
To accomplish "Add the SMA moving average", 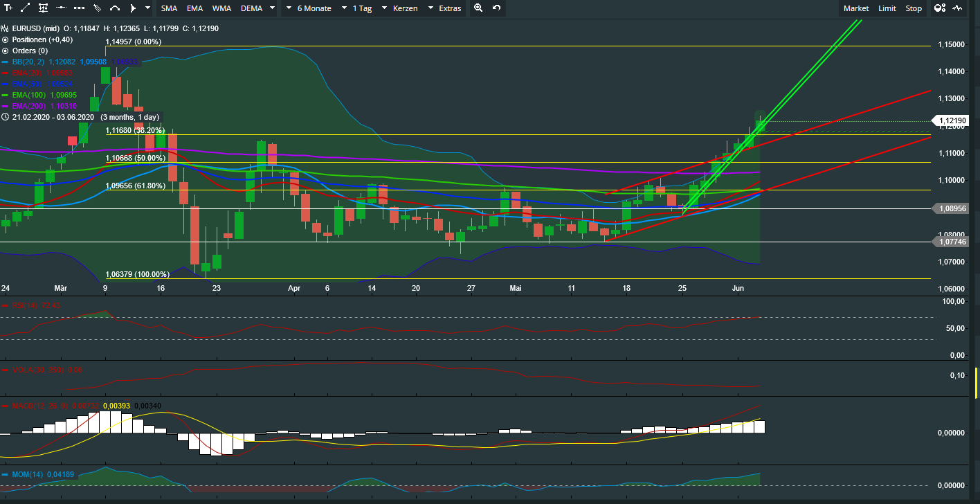I will (x=170, y=8).
